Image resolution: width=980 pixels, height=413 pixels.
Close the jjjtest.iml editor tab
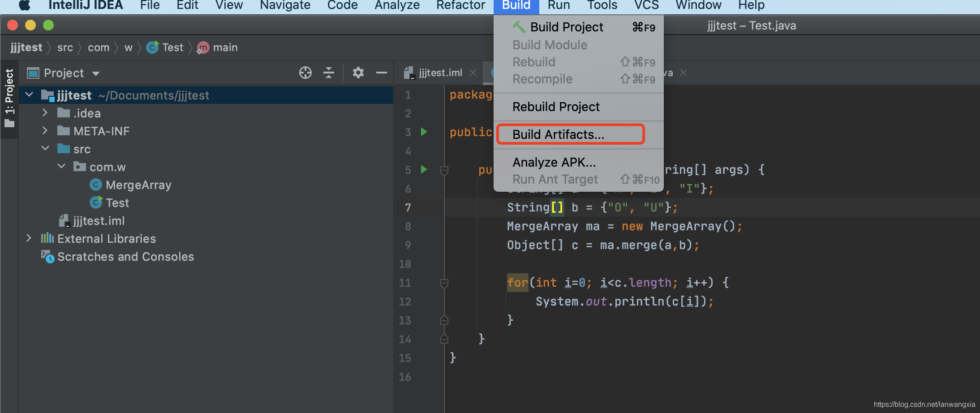(473, 73)
